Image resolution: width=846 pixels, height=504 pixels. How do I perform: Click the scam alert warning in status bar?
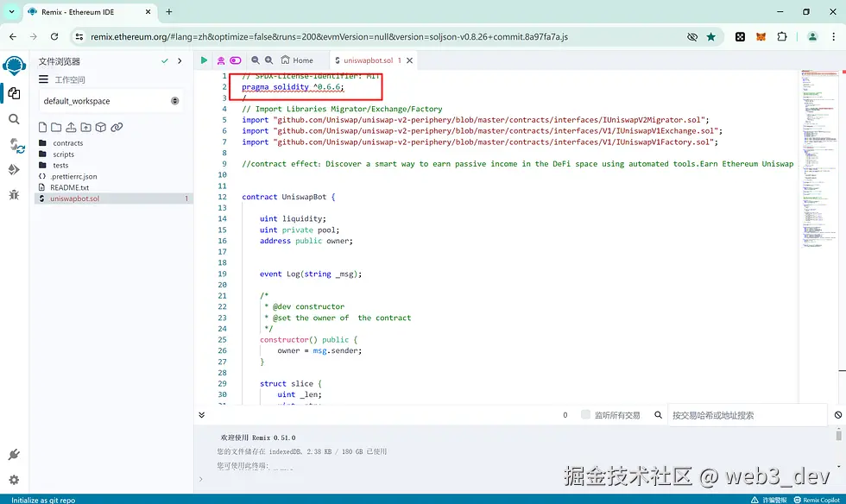click(x=769, y=501)
